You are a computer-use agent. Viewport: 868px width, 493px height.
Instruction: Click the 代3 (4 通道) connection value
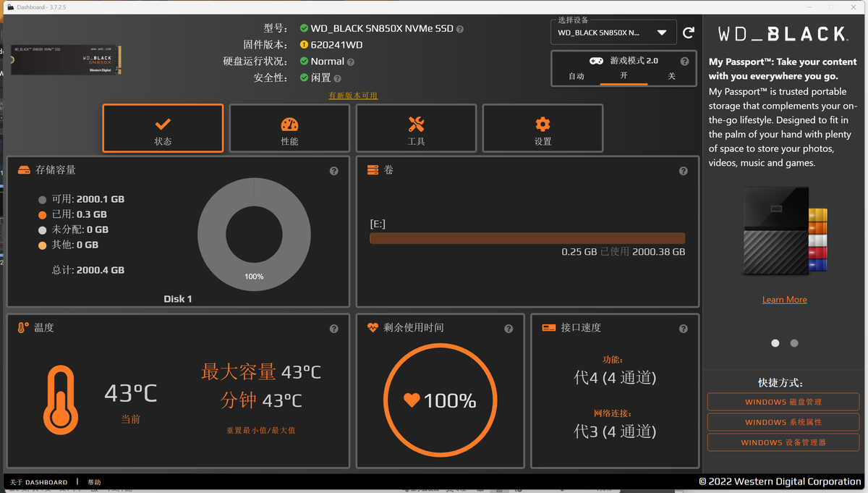coord(615,431)
